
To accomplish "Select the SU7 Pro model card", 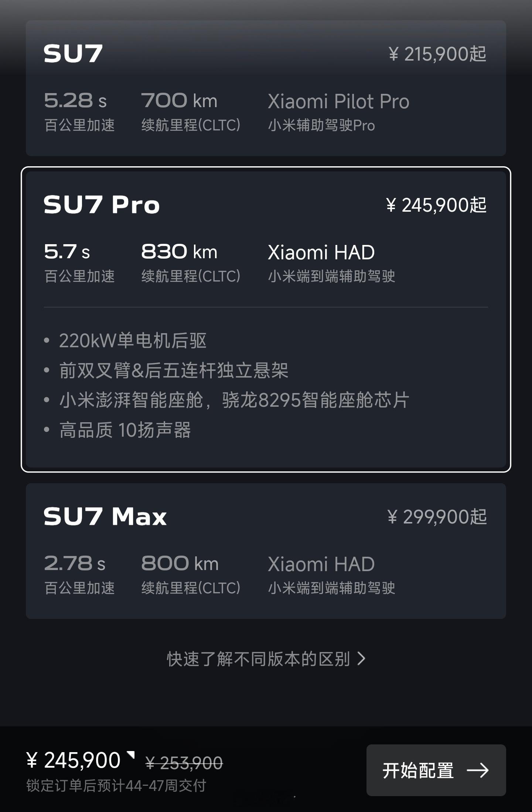I will 266,320.
